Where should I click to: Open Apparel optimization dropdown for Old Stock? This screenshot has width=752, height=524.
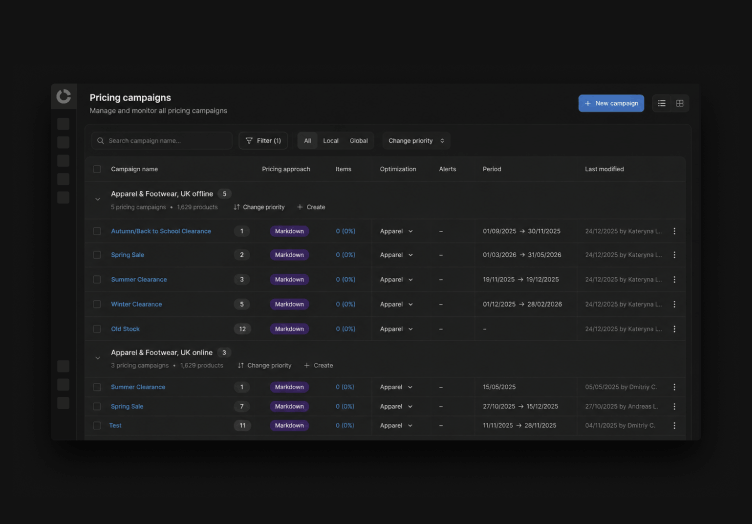(x=396, y=329)
